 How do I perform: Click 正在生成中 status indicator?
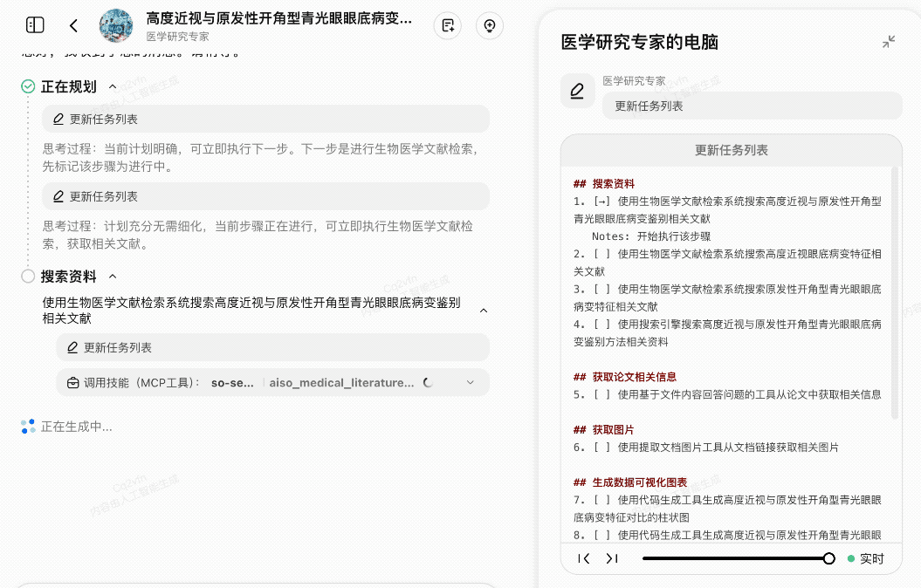pos(66,427)
